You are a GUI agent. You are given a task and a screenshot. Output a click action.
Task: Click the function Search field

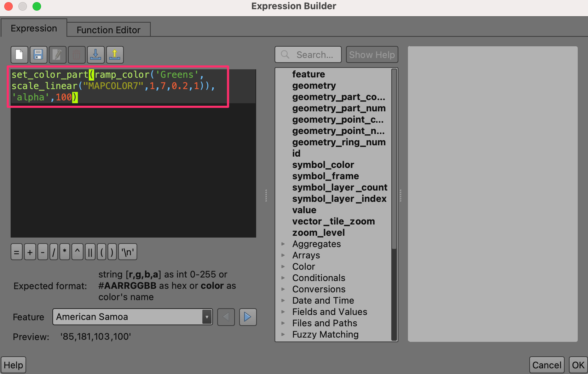click(314, 55)
